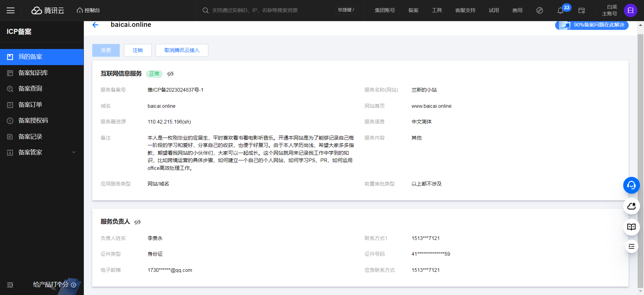Go to the 控制台 console home
This screenshot has height=295, width=644.
coord(88,10)
